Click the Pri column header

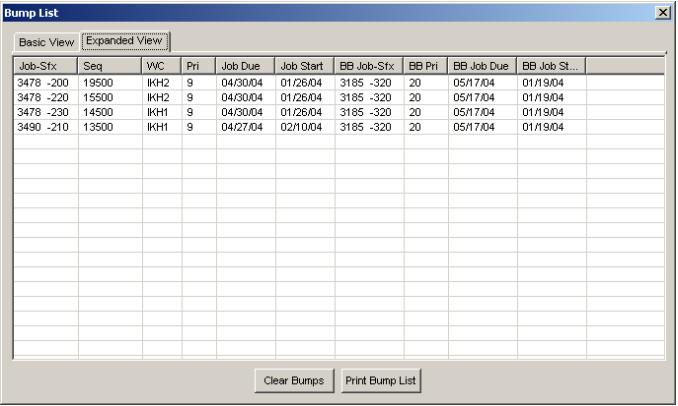click(x=198, y=66)
